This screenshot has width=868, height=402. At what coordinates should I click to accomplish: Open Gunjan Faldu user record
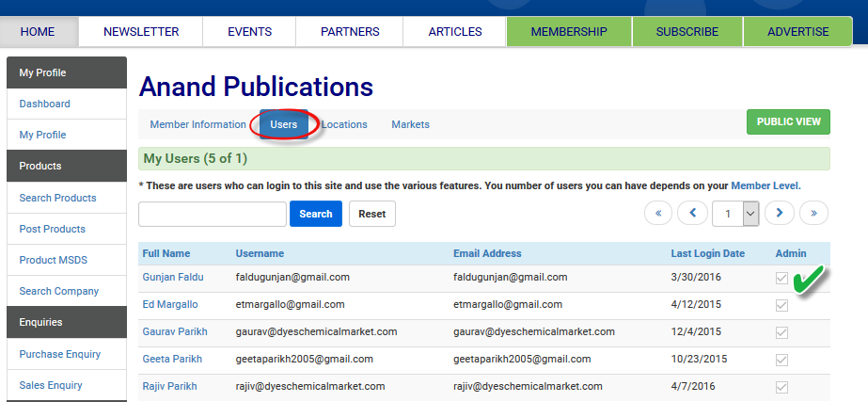tap(173, 277)
